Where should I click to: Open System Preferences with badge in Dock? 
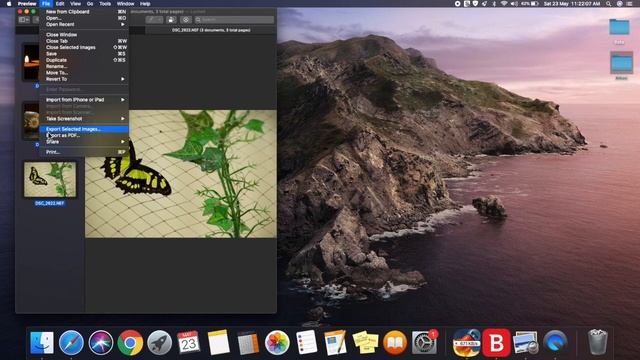coord(424,342)
